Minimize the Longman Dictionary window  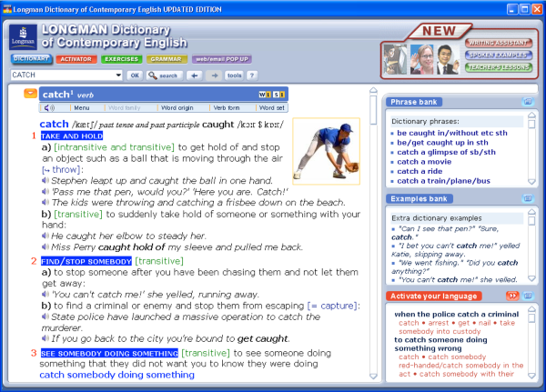(x=511, y=9)
